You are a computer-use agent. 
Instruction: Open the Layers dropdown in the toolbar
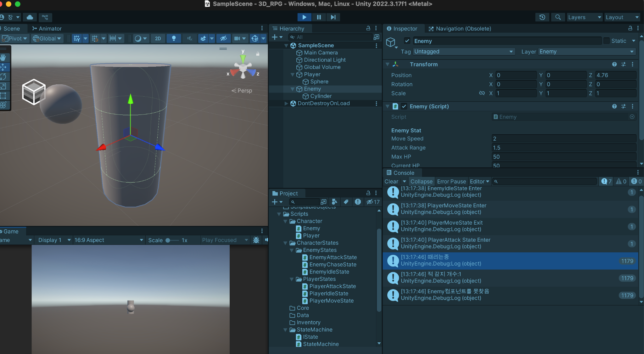(584, 17)
